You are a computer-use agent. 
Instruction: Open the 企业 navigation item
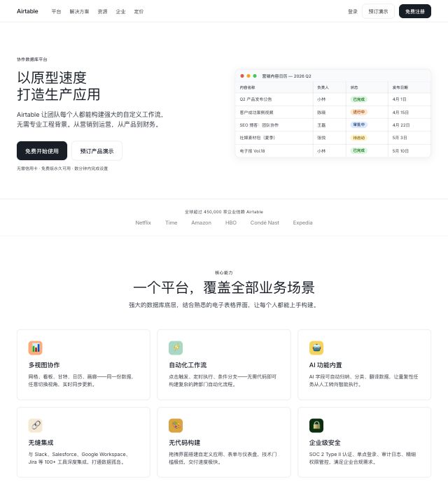coord(120,11)
